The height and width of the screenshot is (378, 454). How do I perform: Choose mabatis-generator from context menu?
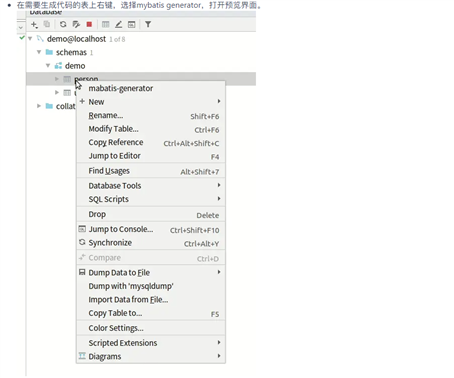(151, 88)
